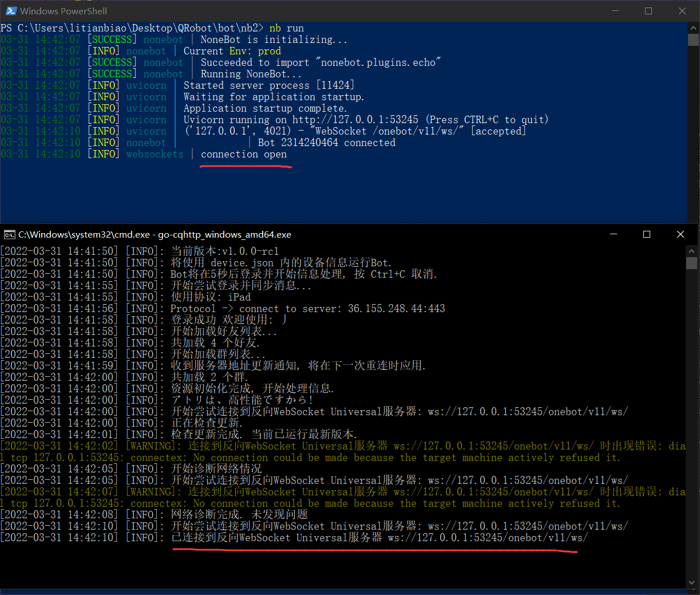The height and width of the screenshot is (595, 700).
Task: Click the cmd.exe scrollbar up arrow
Action: click(x=691, y=251)
